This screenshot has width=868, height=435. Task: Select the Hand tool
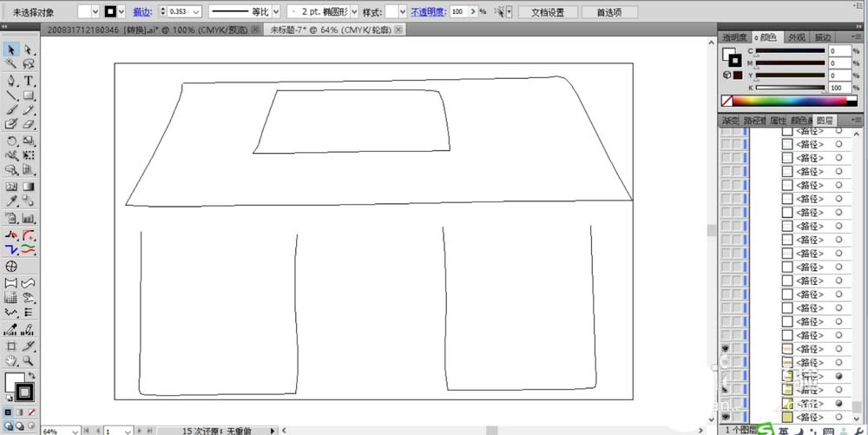click(x=11, y=361)
